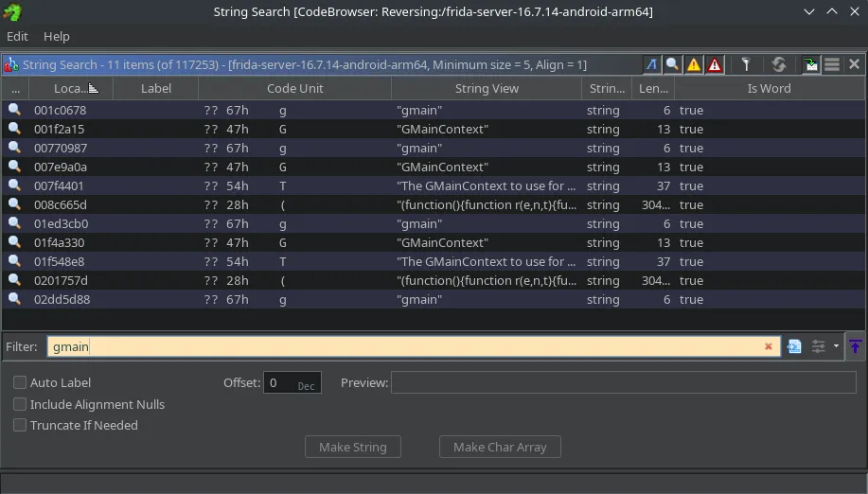Open the filter options dropdown arrow
The height and width of the screenshot is (494, 868).
pyautogui.click(x=836, y=346)
